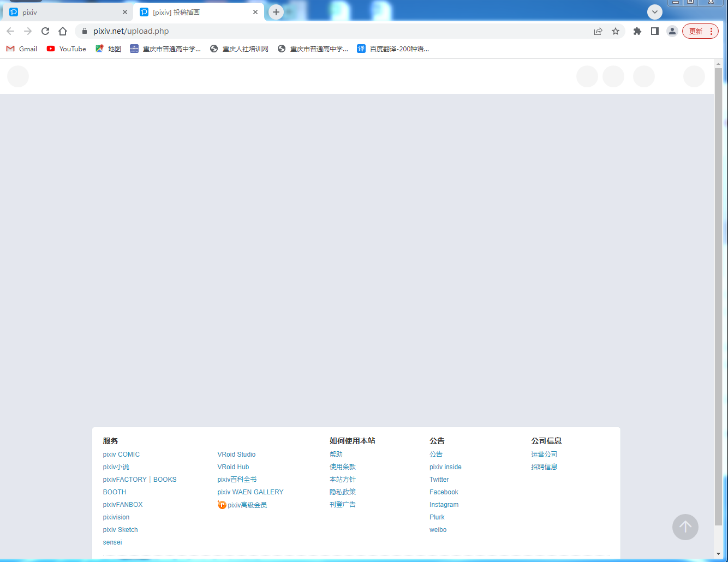This screenshot has height=562, width=728.
Task: Open new tab with plus button
Action: tap(276, 12)
